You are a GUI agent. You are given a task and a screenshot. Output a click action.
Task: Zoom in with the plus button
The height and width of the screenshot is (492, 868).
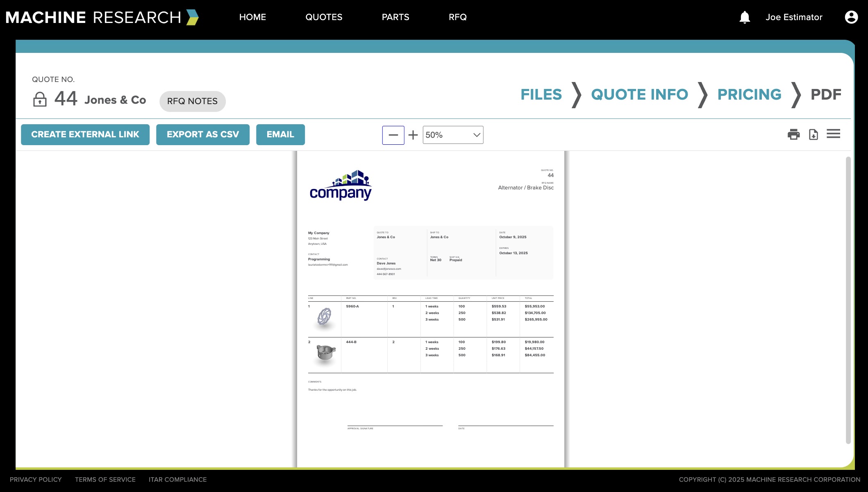coord(413,135)
